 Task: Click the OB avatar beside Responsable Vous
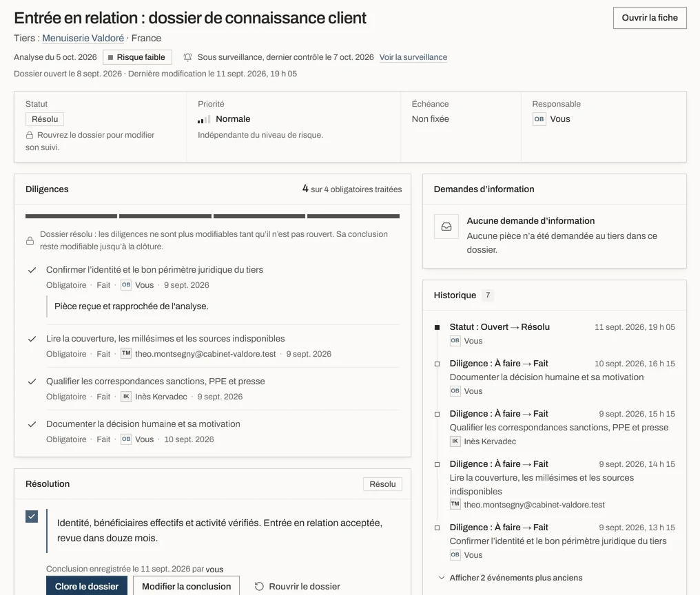539,119
